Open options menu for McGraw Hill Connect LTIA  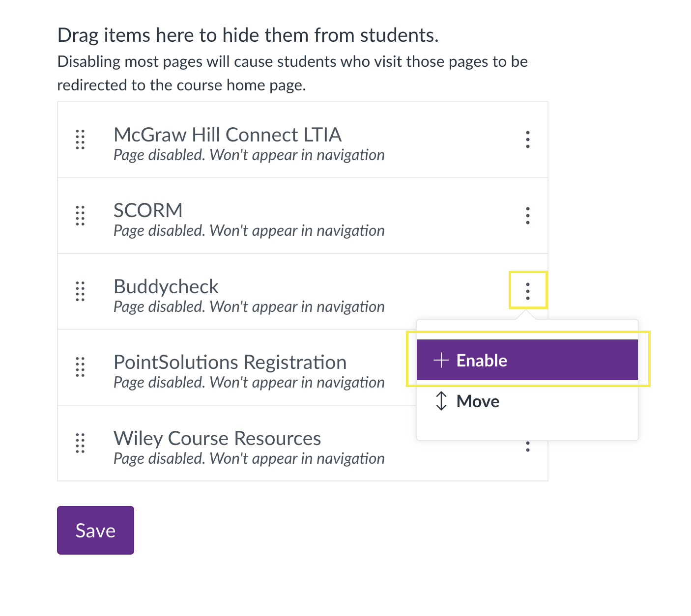[x=527, y=140]
